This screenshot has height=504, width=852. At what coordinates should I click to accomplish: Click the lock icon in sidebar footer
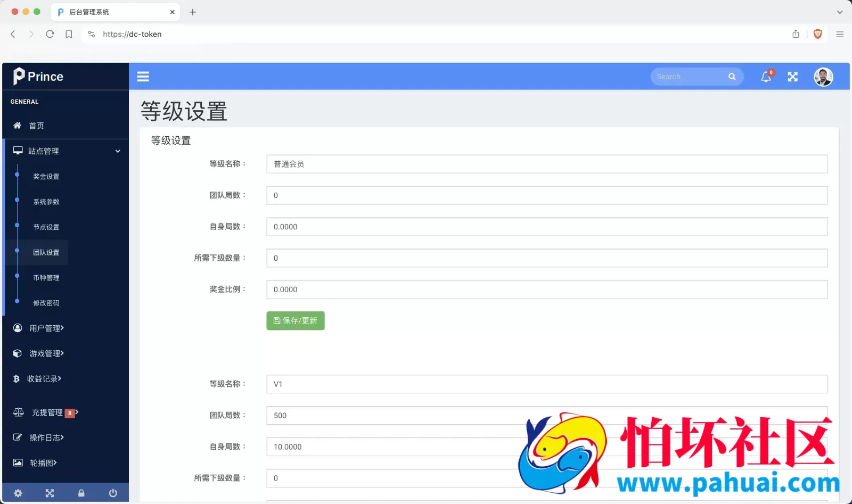click(x=81, y=493)
